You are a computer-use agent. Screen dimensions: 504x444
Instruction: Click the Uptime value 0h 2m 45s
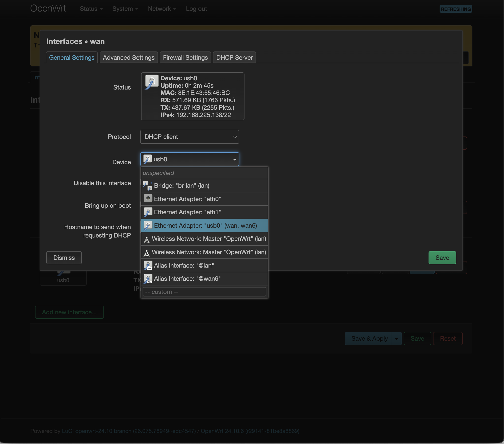click(199, 86)
